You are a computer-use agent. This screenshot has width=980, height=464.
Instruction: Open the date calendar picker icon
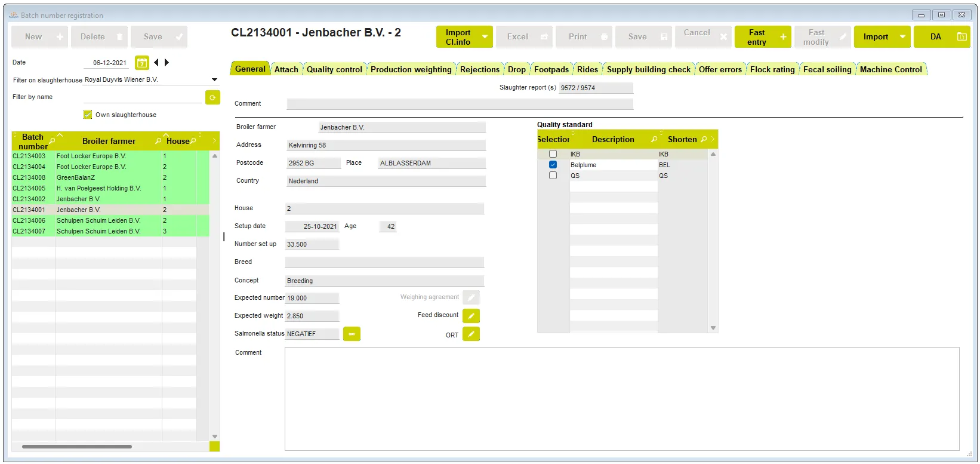pos(142,63)
